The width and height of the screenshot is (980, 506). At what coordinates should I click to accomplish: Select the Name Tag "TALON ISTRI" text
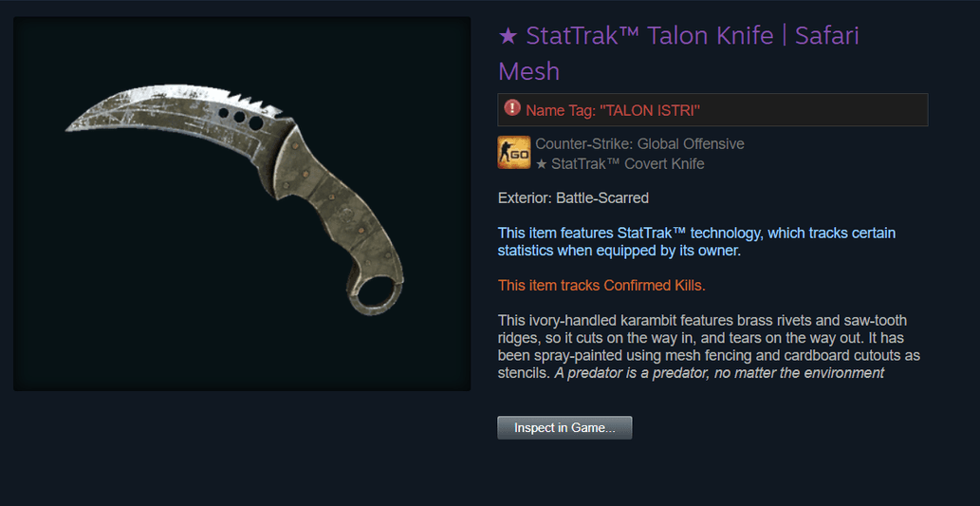click(613, 111)
